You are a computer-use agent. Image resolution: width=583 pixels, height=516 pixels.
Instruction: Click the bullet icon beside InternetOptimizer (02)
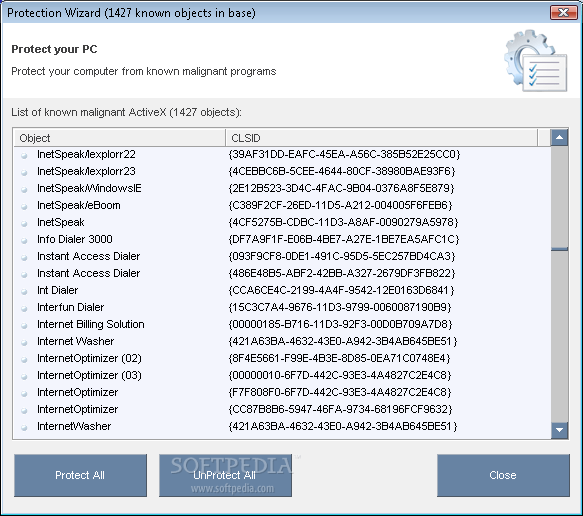[x=24, y=359]
